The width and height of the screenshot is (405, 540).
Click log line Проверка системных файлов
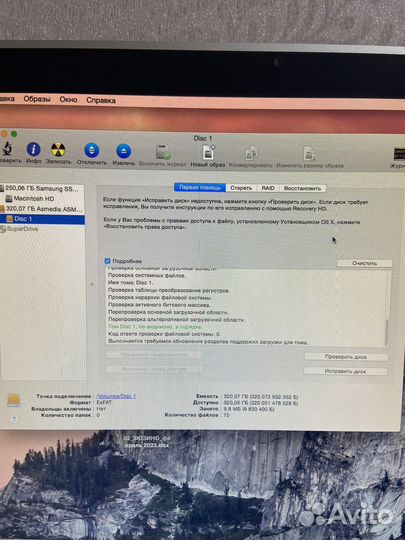tap(147, 276)
